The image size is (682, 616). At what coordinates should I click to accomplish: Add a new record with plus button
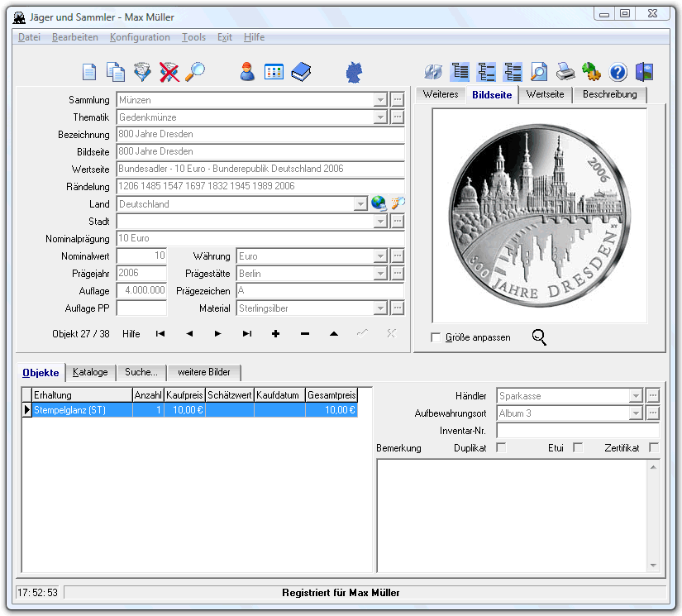[x=275, y=334]
